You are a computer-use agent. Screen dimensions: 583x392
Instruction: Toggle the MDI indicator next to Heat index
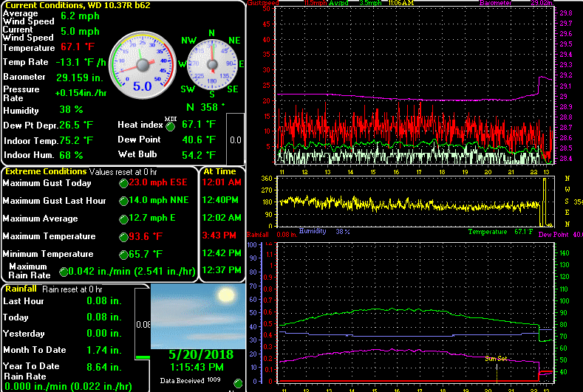(170, 127)
